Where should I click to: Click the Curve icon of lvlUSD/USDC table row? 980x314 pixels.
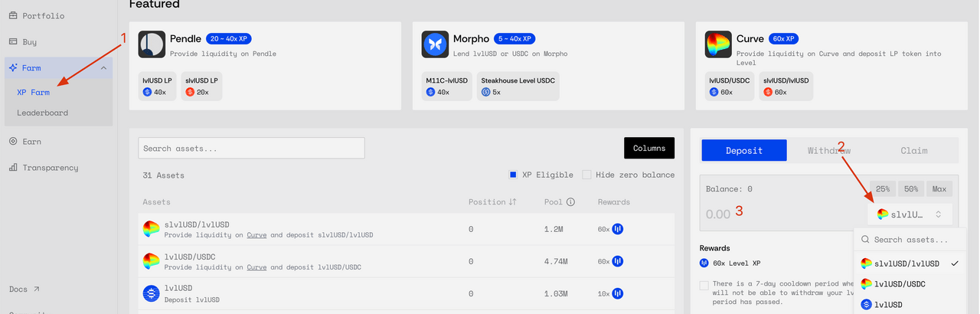pyautogui.click(x=152, y=261)
